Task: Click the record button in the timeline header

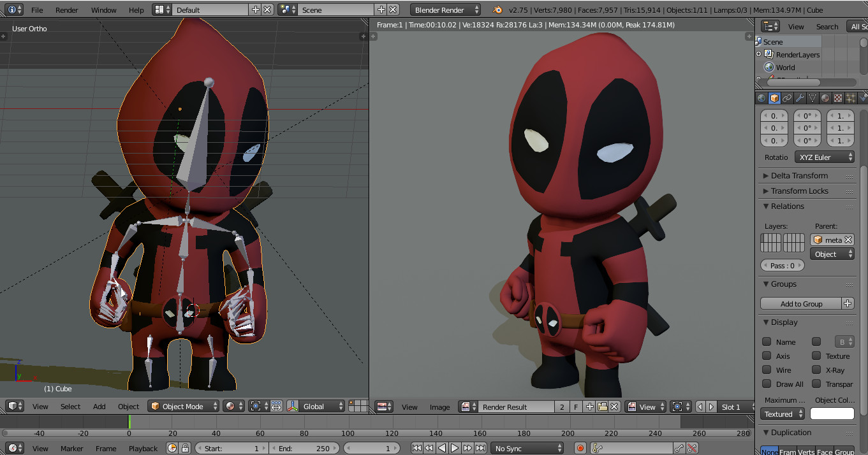Action: 579,447
